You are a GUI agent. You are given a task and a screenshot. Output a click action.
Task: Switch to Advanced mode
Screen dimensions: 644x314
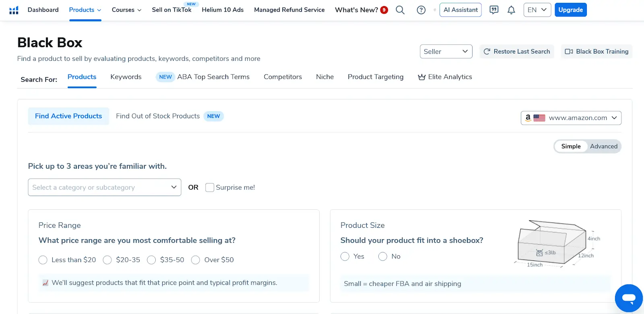(x=603, y=147)
